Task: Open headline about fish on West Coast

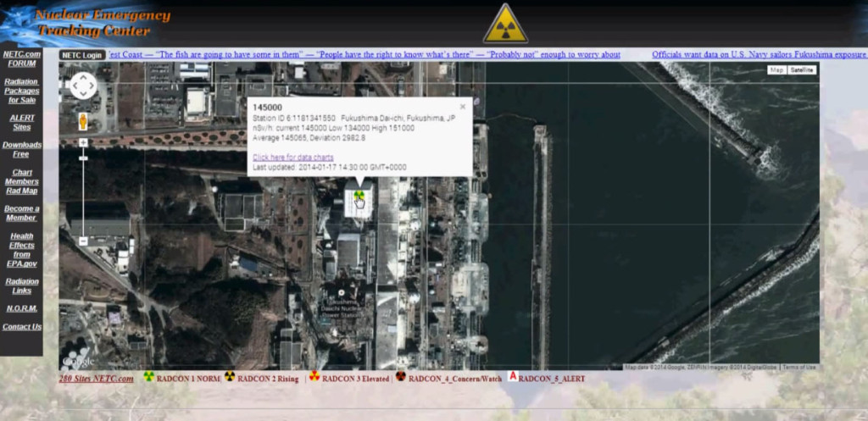Action: tap(364, 54)
